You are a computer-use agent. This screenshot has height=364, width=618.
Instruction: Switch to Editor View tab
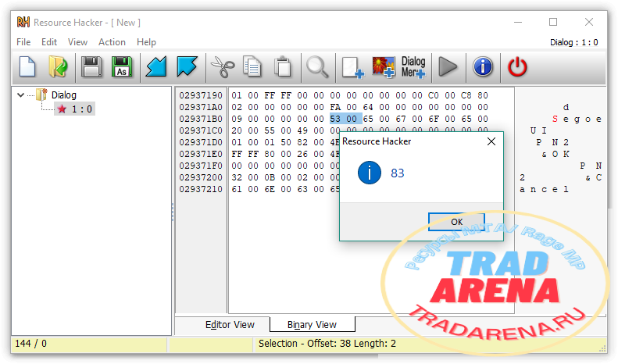click(x=230, y=325)
